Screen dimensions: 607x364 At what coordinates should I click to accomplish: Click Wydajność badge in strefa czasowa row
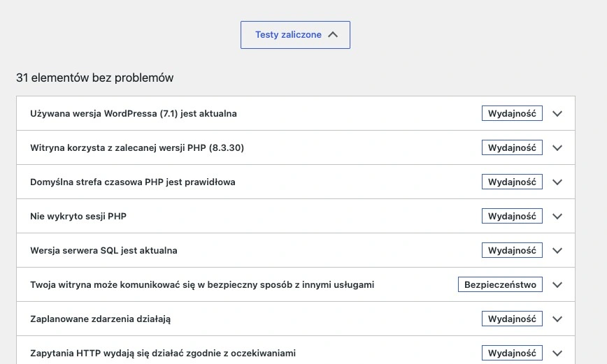[x=512, y=182]
